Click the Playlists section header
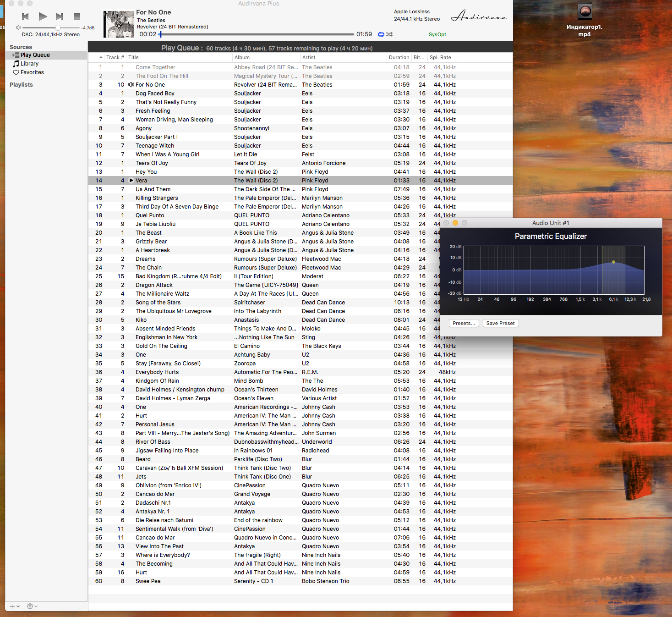 pyautogui.click(x=21, y=85)
